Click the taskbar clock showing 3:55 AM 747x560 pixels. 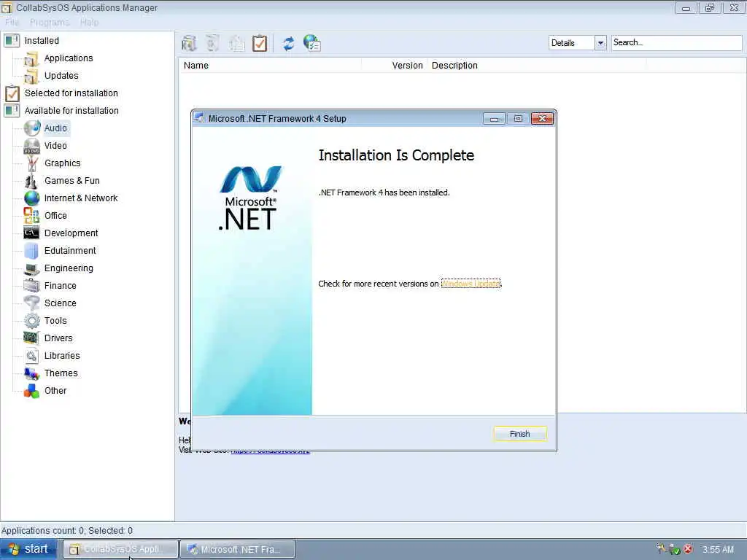(x=718, y=550)
